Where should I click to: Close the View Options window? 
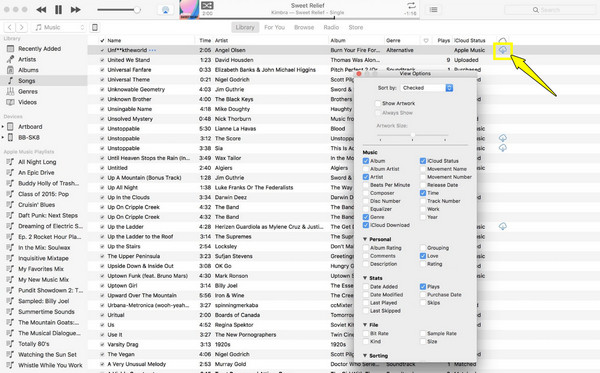(x=359, y=73)
